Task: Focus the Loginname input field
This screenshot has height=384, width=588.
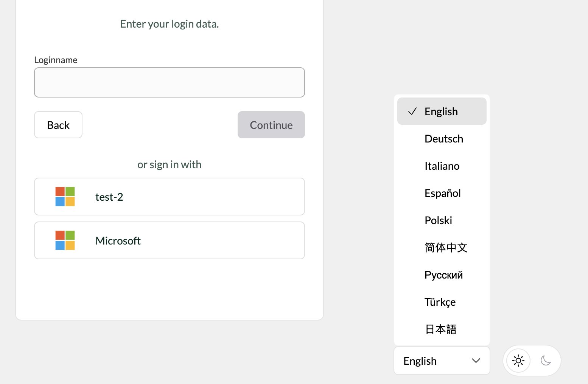Action: 170,82
